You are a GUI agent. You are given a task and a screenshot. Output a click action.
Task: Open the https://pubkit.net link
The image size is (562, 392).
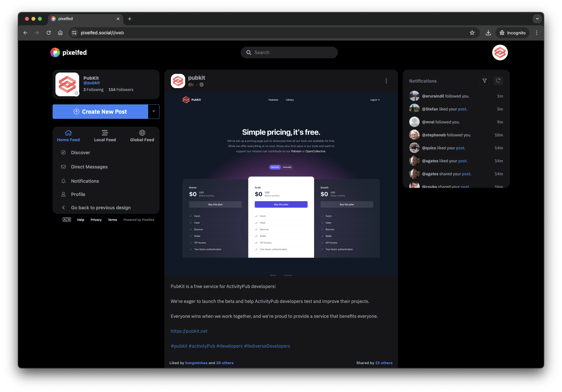189,331
